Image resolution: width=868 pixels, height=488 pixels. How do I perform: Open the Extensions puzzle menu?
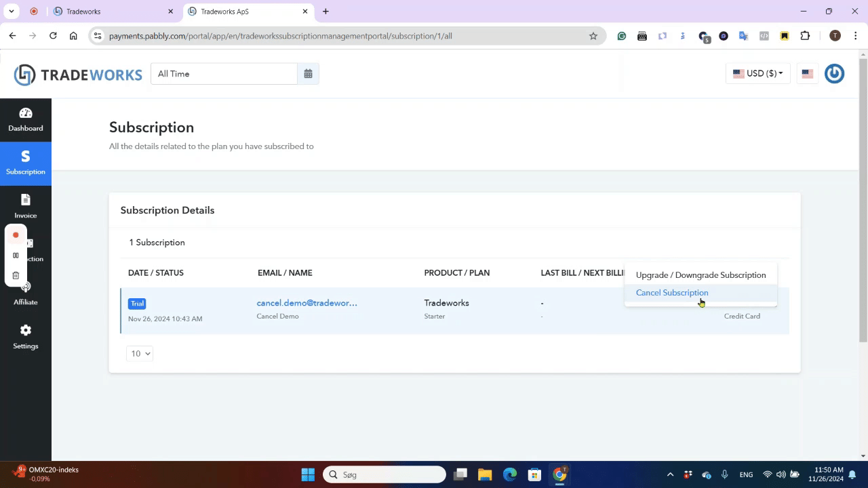coord(806,36)
